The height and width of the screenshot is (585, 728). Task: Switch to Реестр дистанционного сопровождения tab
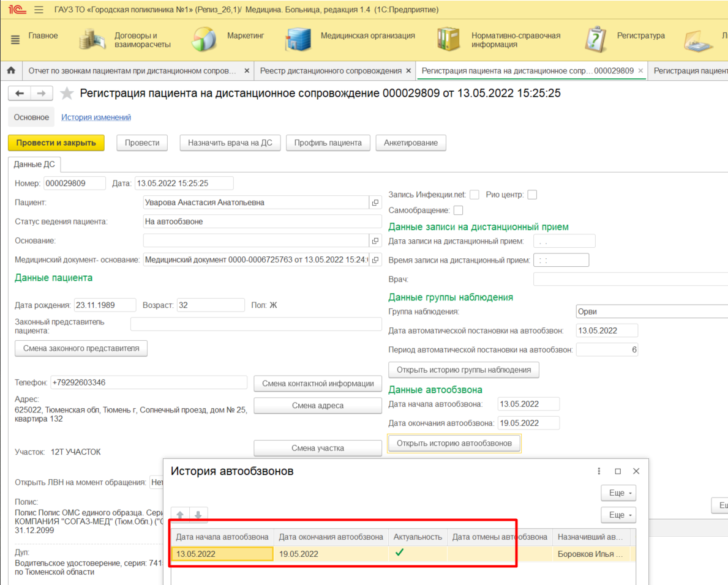tap(330, 71)
